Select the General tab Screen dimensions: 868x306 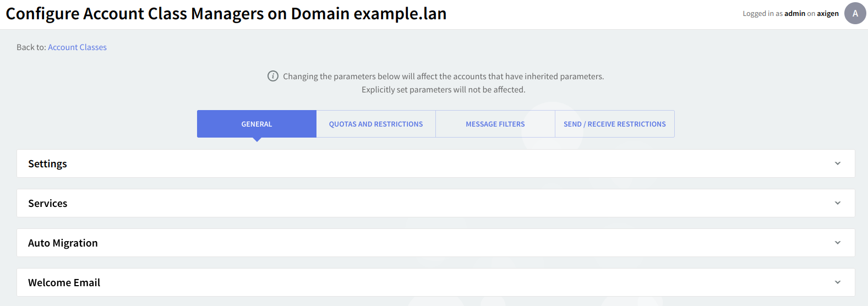point(256,124)
